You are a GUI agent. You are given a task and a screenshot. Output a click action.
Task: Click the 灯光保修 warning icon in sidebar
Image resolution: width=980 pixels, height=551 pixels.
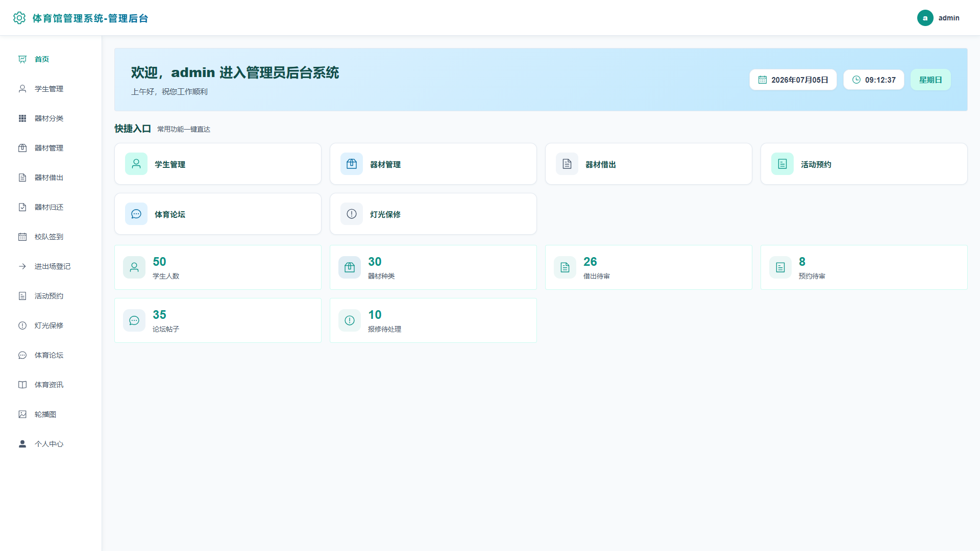[x=22, y=325]
